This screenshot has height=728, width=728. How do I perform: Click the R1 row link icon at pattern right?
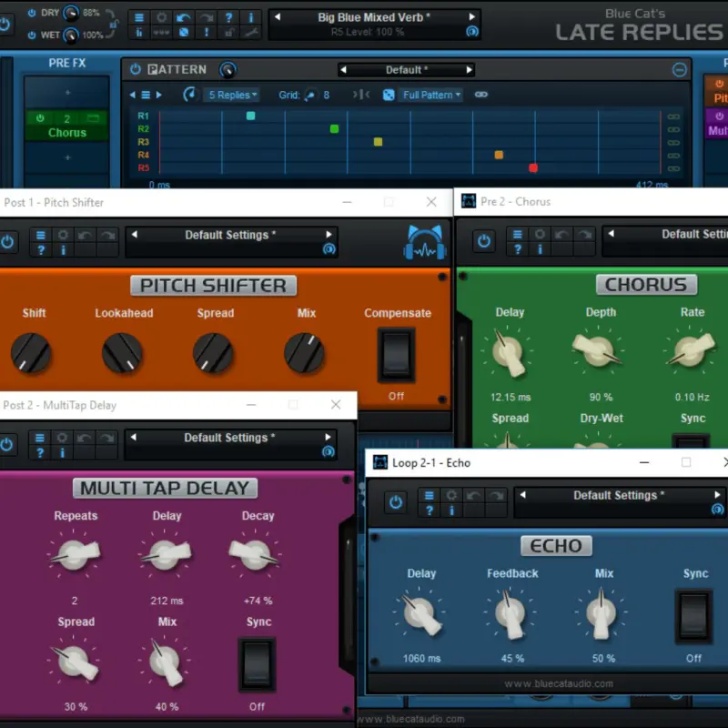pyautogui.click(x=673, y=116)
